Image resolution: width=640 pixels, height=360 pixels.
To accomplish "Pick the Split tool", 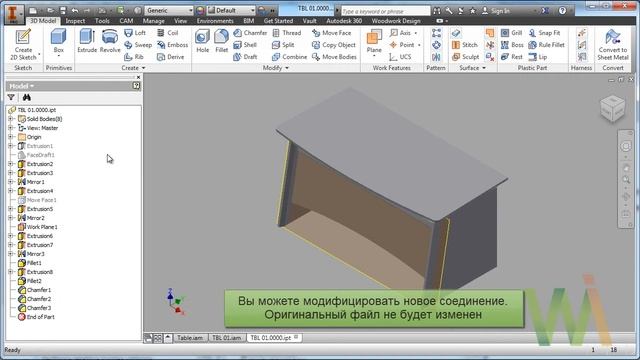I will point(283,45).
